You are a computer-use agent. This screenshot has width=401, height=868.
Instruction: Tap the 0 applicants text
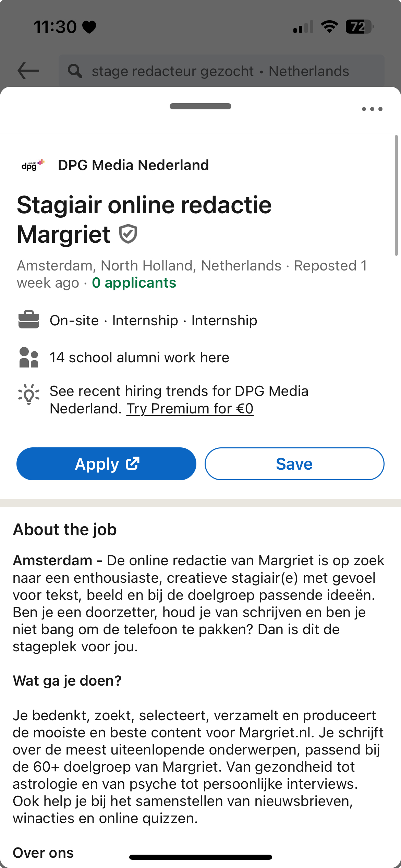pyautogui.click(x=134, y=283)
